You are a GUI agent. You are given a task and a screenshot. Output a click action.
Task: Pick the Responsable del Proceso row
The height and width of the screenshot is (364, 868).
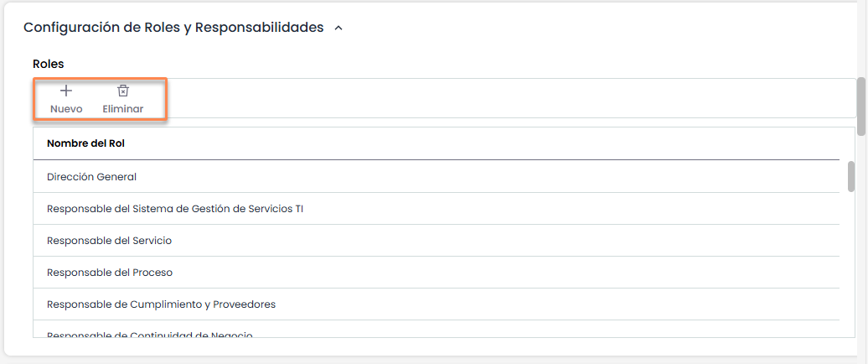click(110, 273)
